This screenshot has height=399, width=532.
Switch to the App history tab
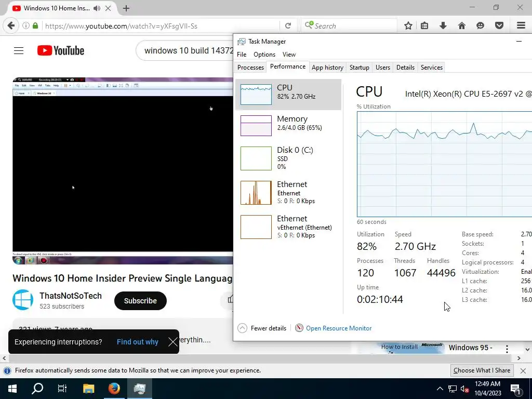click(x=327, y=68)
